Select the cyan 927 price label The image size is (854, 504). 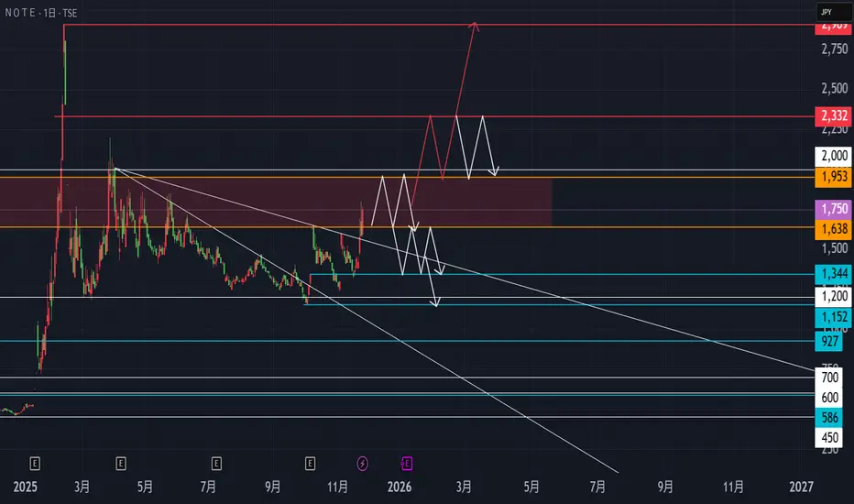pyautogui.click(x=829, y=342)
